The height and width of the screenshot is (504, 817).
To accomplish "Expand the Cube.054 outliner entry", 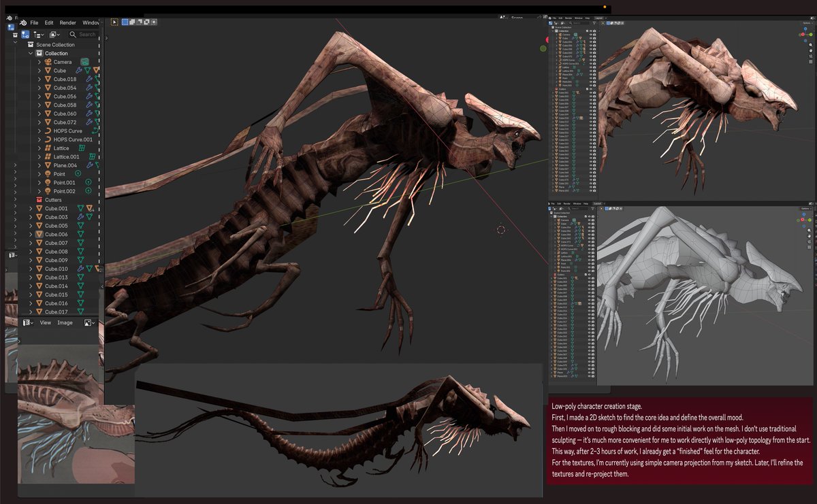I will click(39, 88).
